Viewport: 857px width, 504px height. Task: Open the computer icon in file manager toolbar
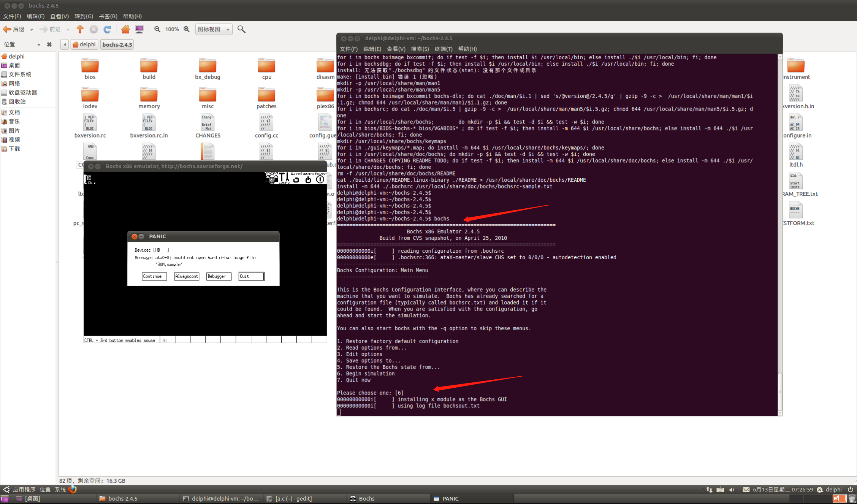[x=139, y=29]
